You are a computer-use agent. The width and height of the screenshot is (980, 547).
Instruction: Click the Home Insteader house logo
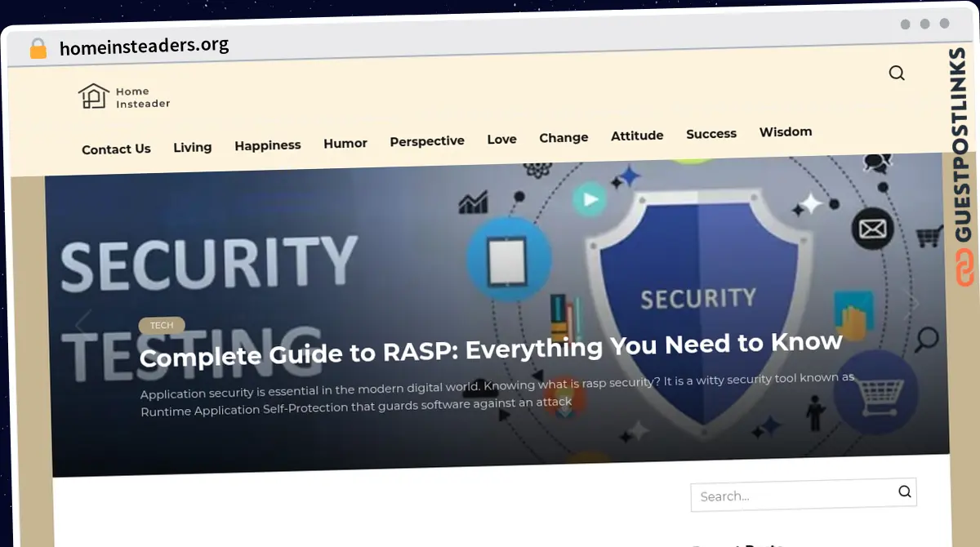point(93,96)
